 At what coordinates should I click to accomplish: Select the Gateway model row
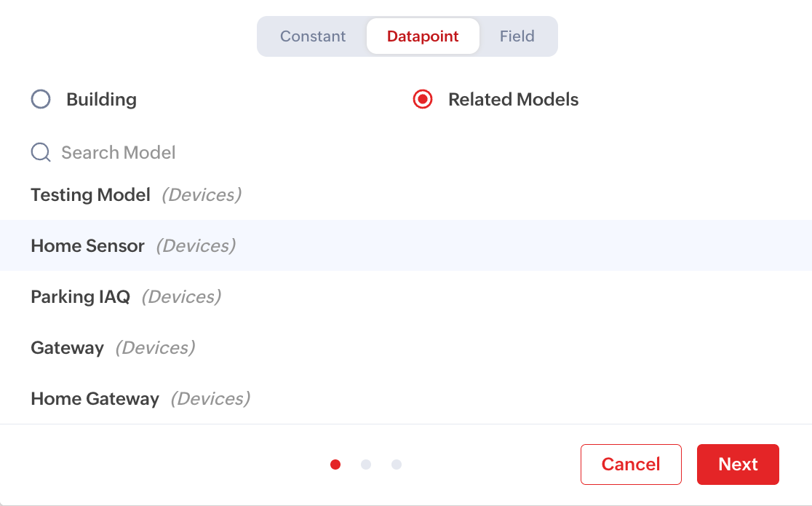[68, 348]
